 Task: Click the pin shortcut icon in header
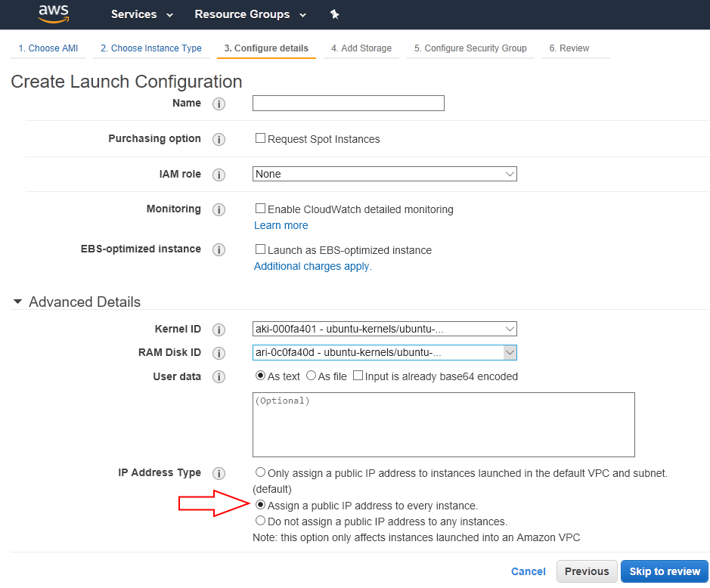(335, 14)
